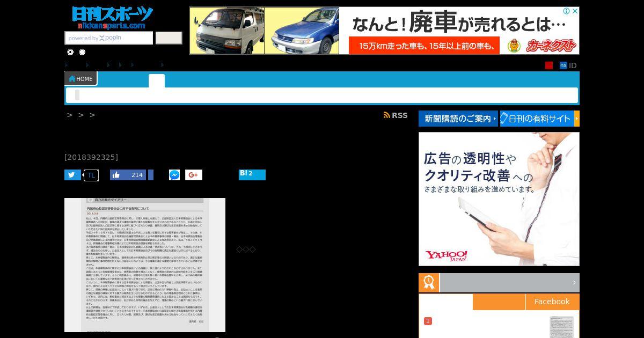Expand ranking with the chevron arrow
644x338 pixels.
(574, 283)
